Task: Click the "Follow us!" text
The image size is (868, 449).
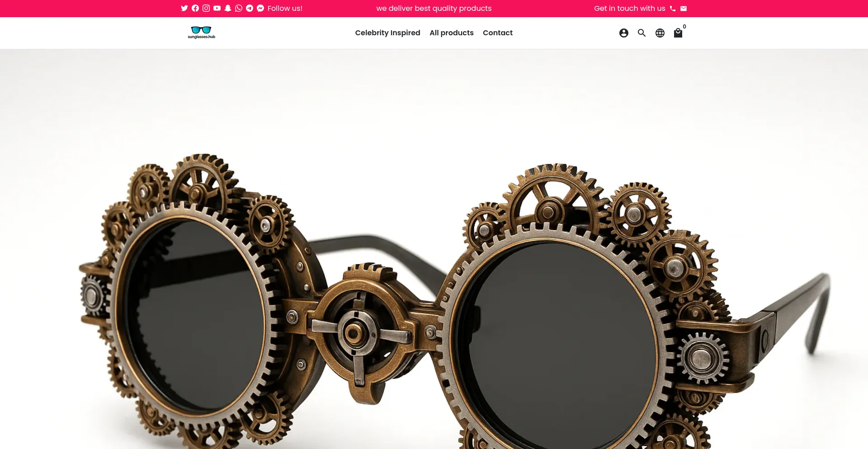Action: 285,8
